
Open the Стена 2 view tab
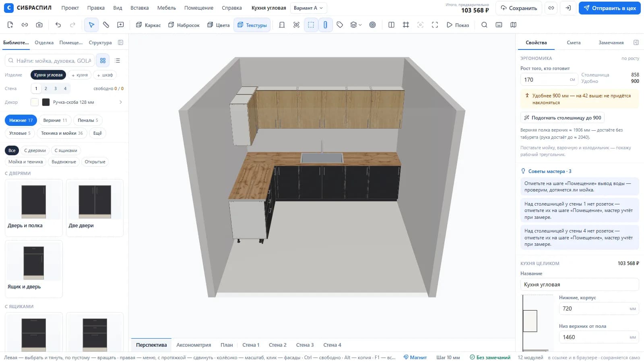pyautogui.click(x=278, y=345)
